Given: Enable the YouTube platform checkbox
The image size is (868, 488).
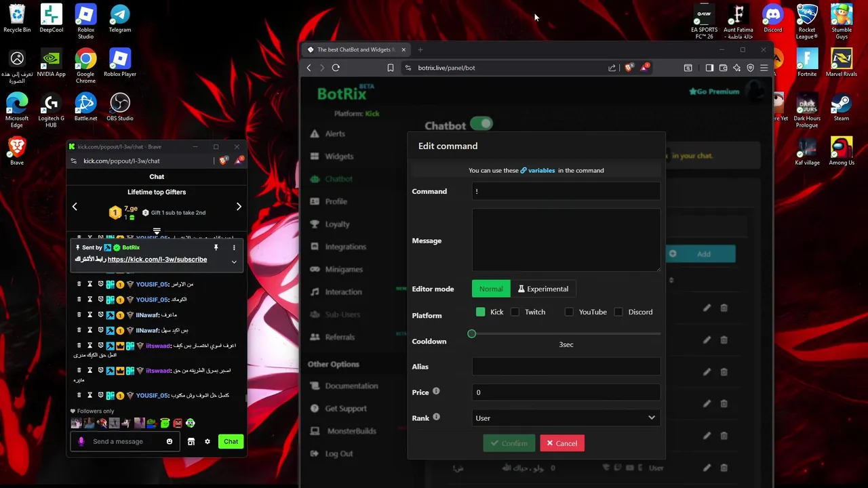Looking at the screenshot, I should [x=569, y=312].
